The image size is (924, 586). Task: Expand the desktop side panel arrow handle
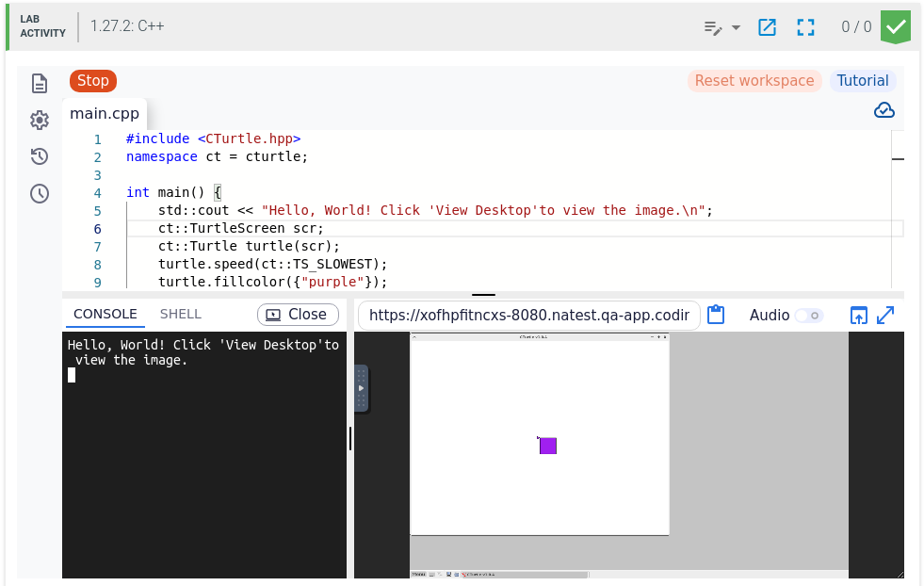(361, 388)
